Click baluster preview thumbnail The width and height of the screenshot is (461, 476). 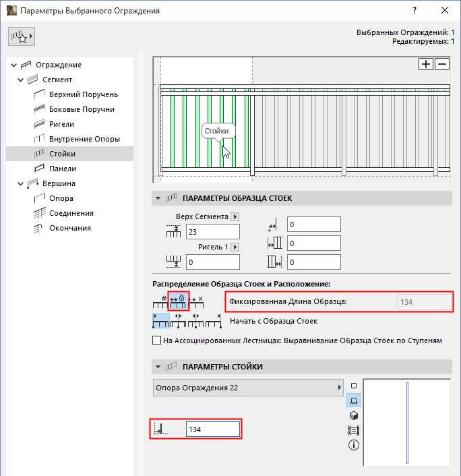[406, 423]
